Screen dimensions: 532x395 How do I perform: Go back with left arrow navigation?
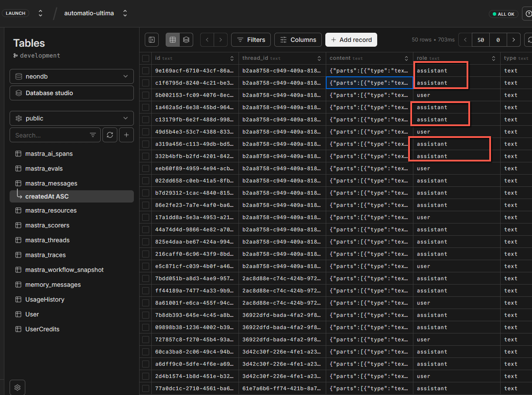[207, 40]
